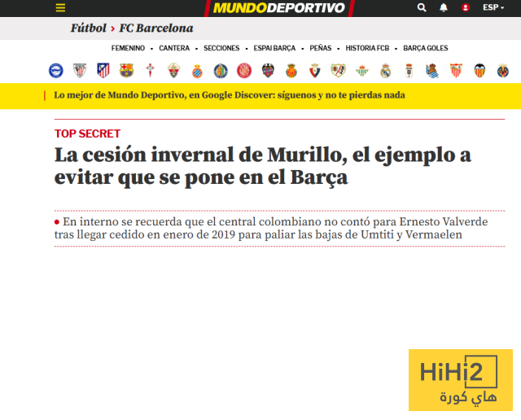The image size is (521, 420).
Task: Click the Mundo Deportivo logo
Action: coord(278,8)
